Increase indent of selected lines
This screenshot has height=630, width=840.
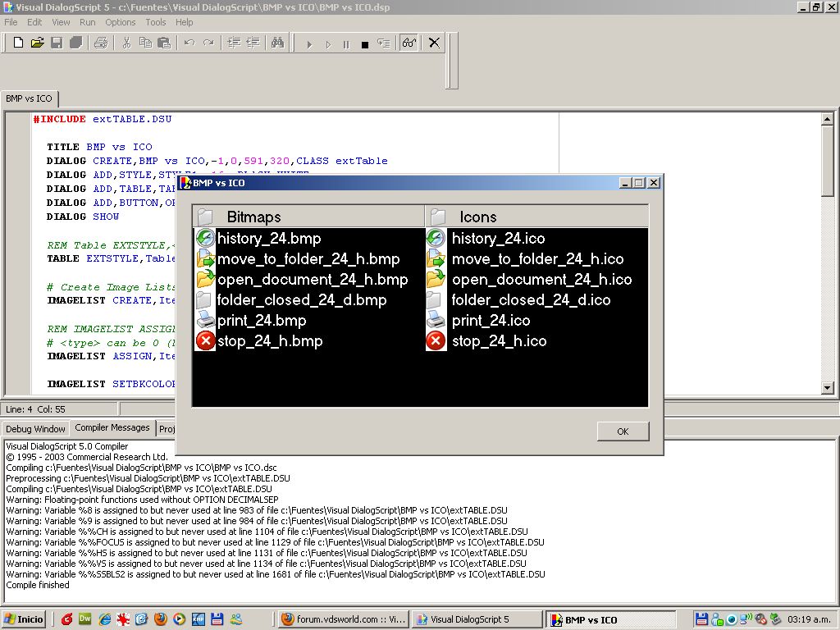(234, 43)
